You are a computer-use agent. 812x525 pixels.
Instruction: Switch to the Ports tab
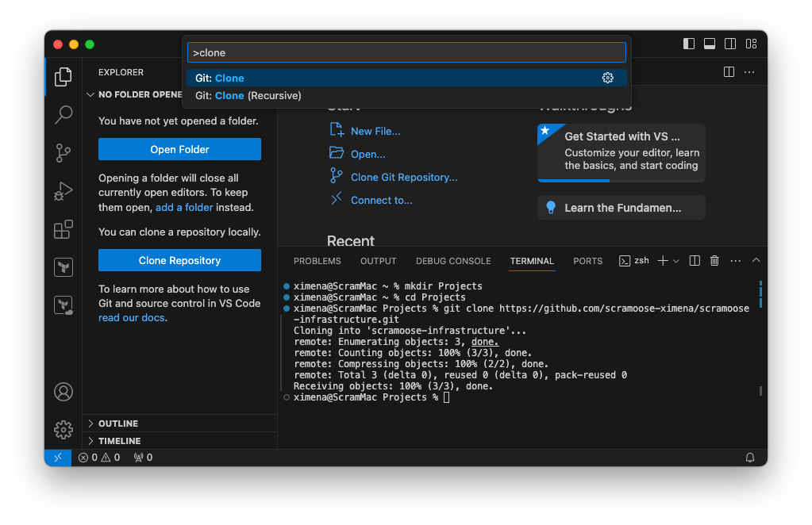tap(588, 261)
